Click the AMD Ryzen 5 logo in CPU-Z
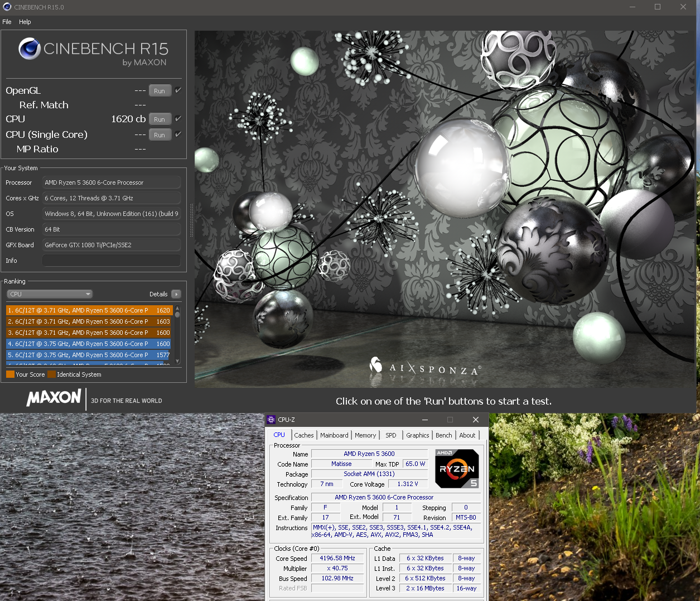This screenshot has width=700, height=601. [x=457, y=469]
